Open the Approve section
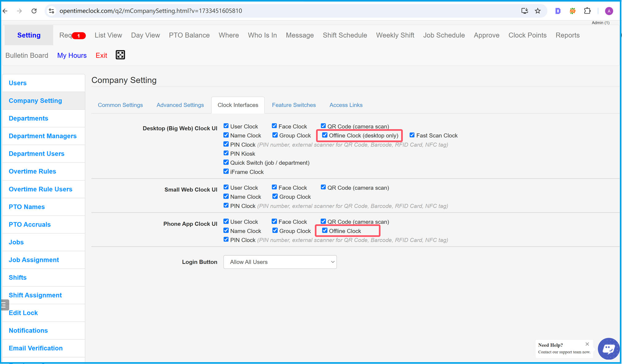The image size is (622, 364). coord(486,35)
